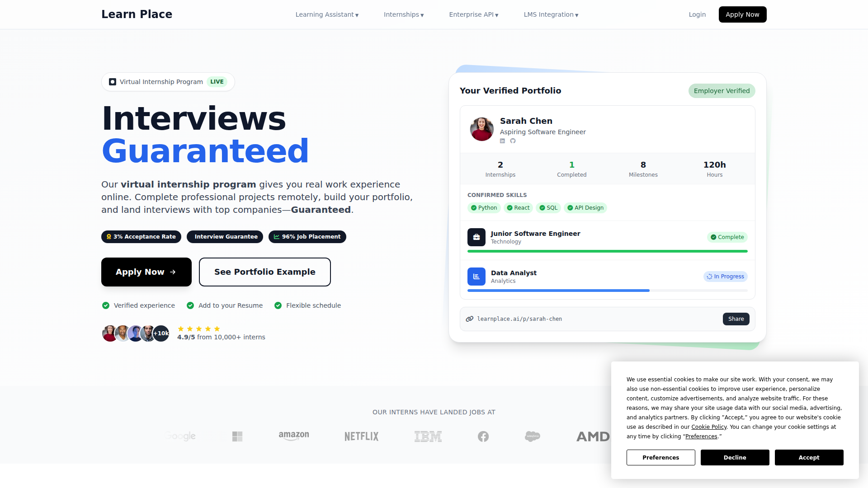Click the Facebook logo in the companies row
This screenshot has width=868, height=488.
coord(483,436)
